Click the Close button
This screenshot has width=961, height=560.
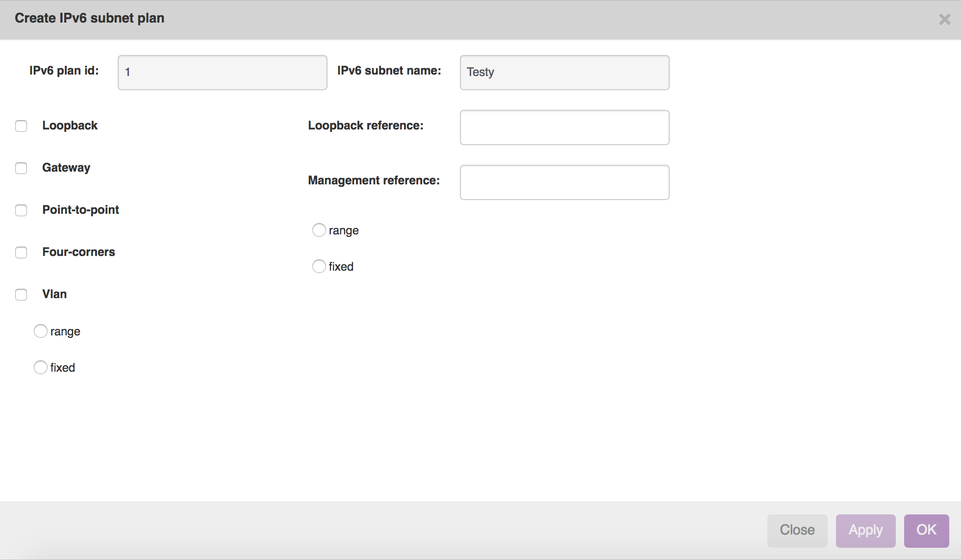click(797, 530)
